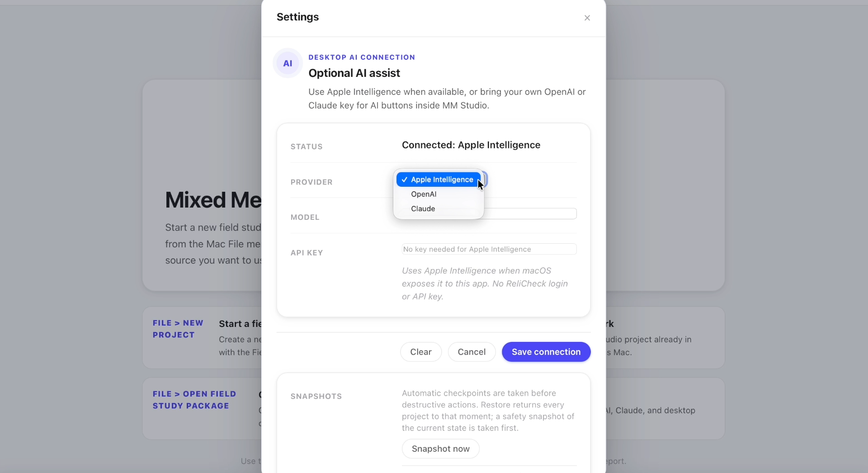Select Apple Intelligence in provider dropdown

439,180
